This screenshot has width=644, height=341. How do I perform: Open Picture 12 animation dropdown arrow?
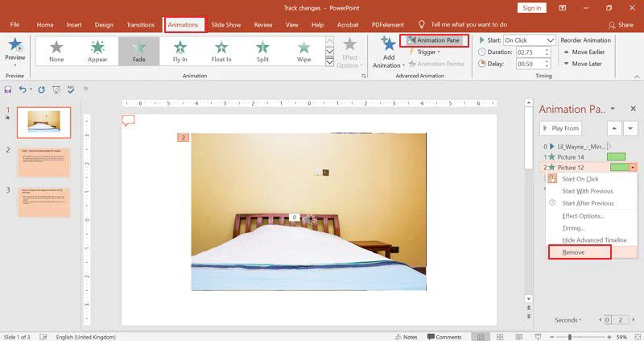click(x=633, y=168)
